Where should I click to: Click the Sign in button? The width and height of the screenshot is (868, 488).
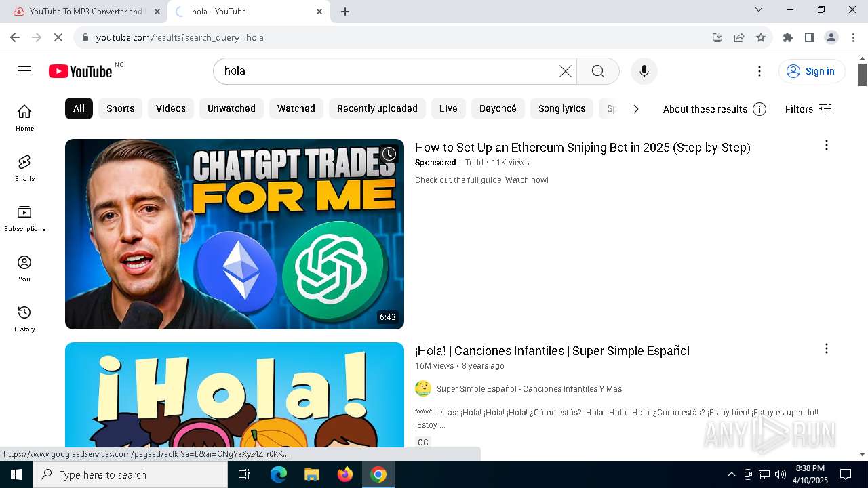pos(812,71)
